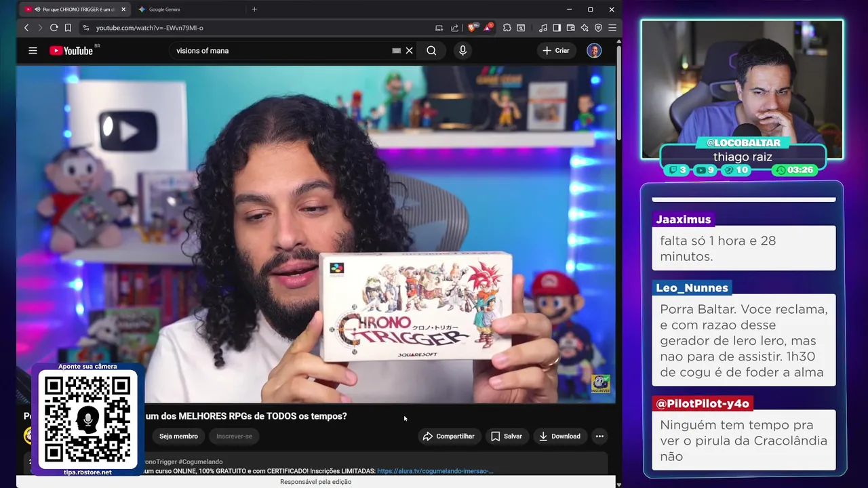
Task: Clear the search text with the X
Action: point(409,51)
